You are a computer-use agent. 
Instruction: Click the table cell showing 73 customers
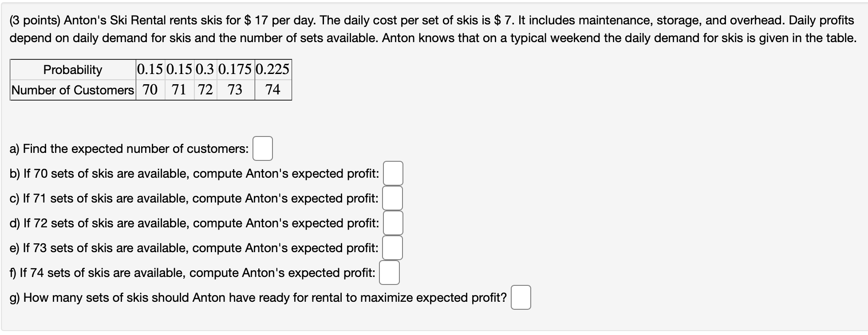(x=236, y=90)
